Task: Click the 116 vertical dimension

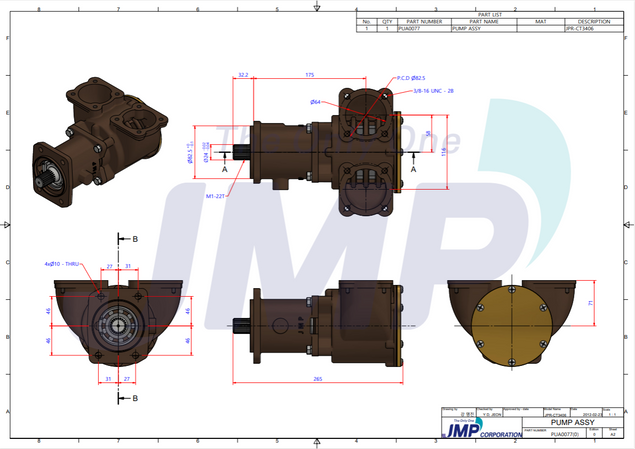Action: [446, 150]
